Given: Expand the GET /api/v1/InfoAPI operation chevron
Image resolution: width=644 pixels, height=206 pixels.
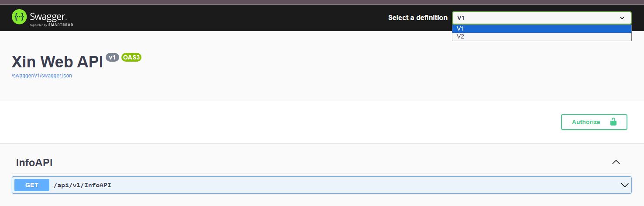Looking at the screenshot, I should point(625,185).
